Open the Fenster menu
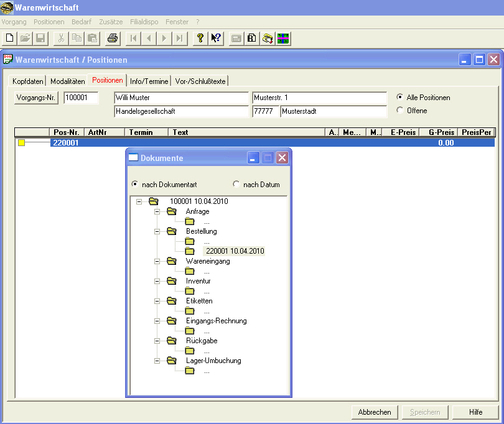Screen dimensions: 504x424 177,22
